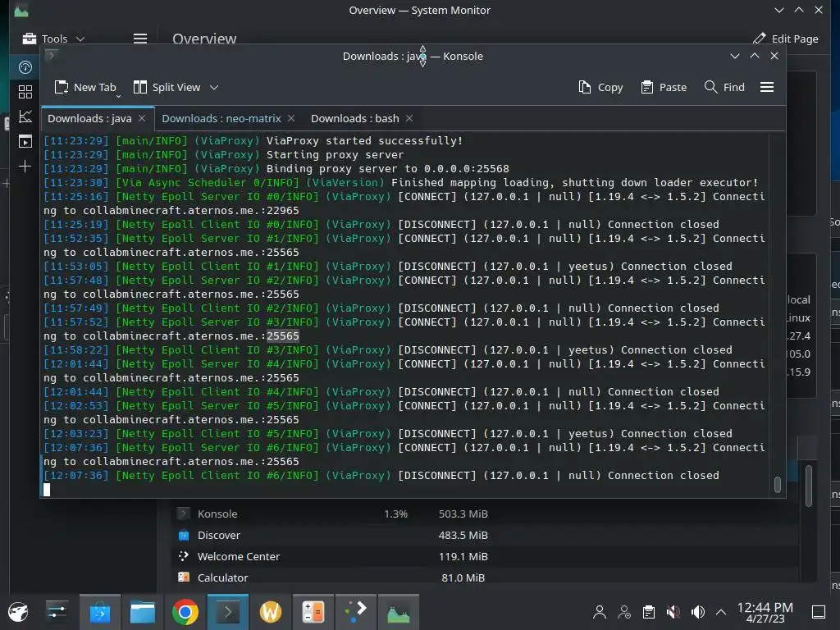
Task: Open the Processes page in System Monitor sidebar
Action: point(25,141)
